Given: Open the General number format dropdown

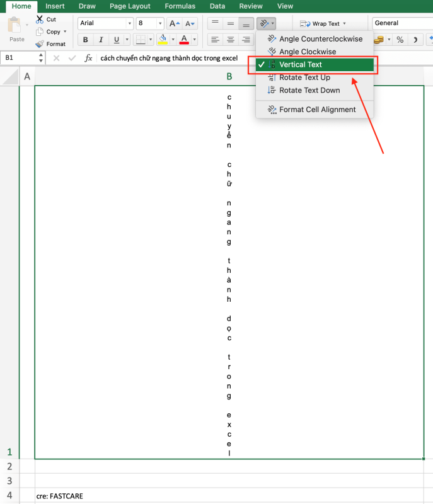Looking at the screenshot, I should point(403,23).
